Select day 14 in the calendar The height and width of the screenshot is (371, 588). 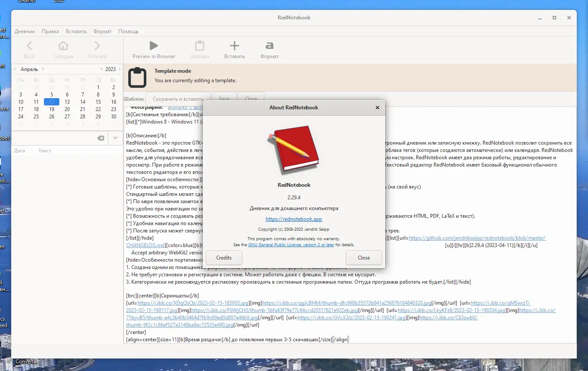(83, 102)
